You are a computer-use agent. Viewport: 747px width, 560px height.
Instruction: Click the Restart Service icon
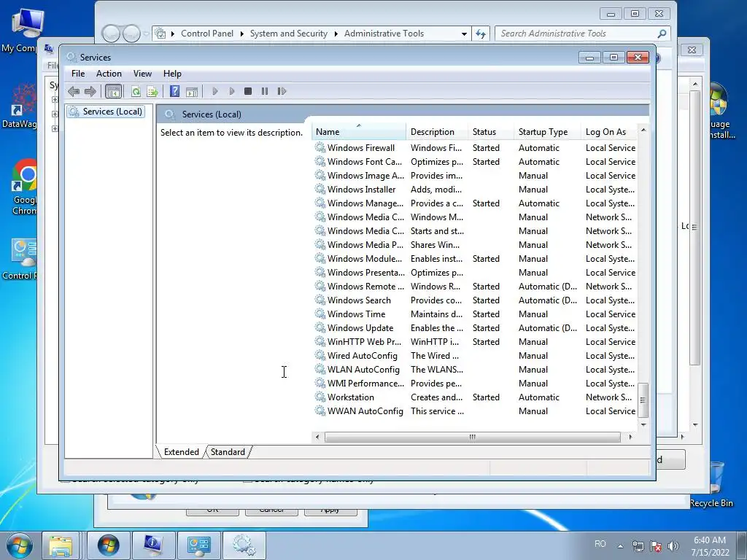tap(282, 91)
